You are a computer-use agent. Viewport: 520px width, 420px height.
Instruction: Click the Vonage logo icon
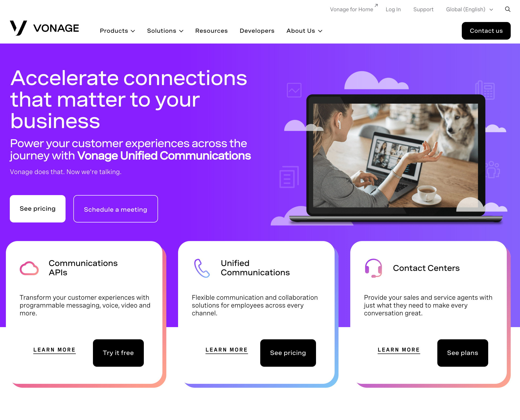point(17,28)
